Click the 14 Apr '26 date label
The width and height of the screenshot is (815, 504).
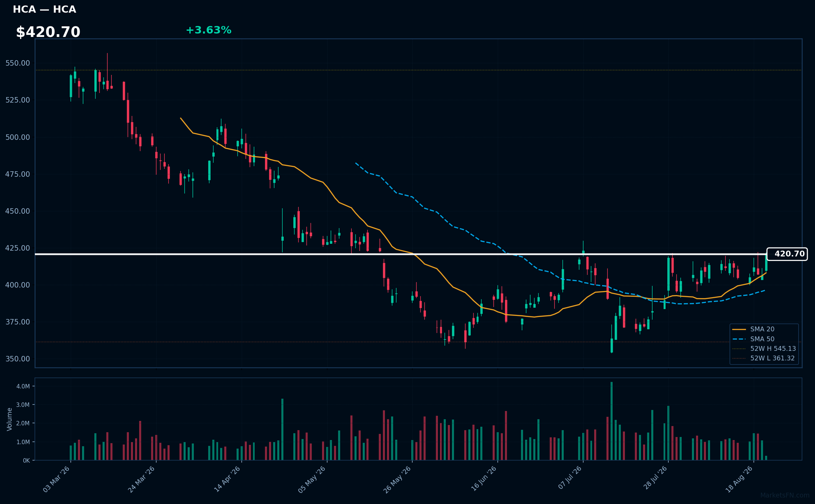point(227,479)
